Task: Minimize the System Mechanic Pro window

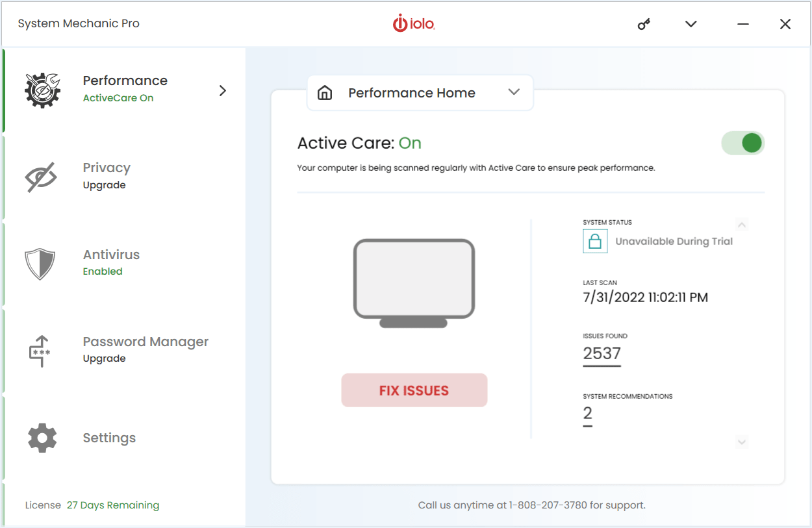Action: 743,24
